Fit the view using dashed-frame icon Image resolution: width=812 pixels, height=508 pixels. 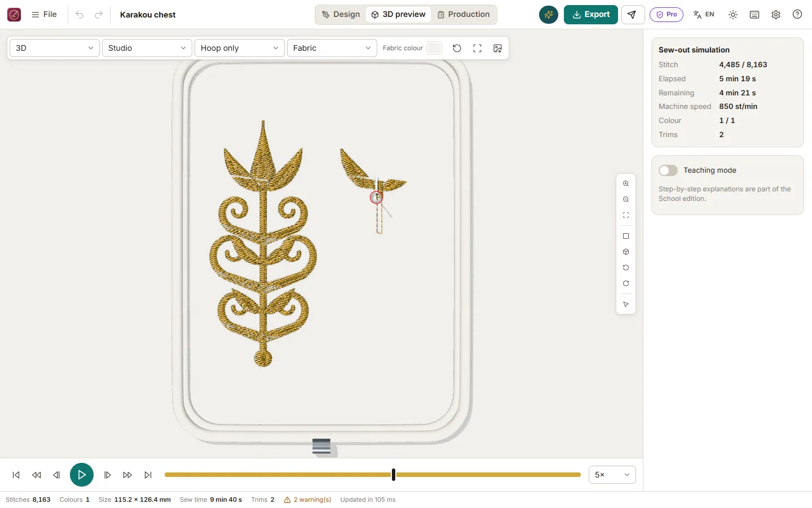coord(626,215)
